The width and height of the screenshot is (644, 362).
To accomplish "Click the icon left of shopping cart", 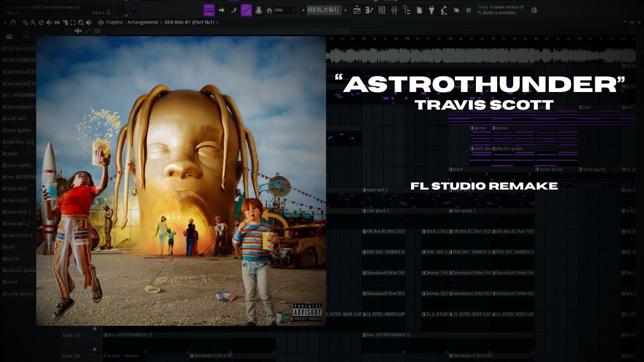I will click(456, 10).
